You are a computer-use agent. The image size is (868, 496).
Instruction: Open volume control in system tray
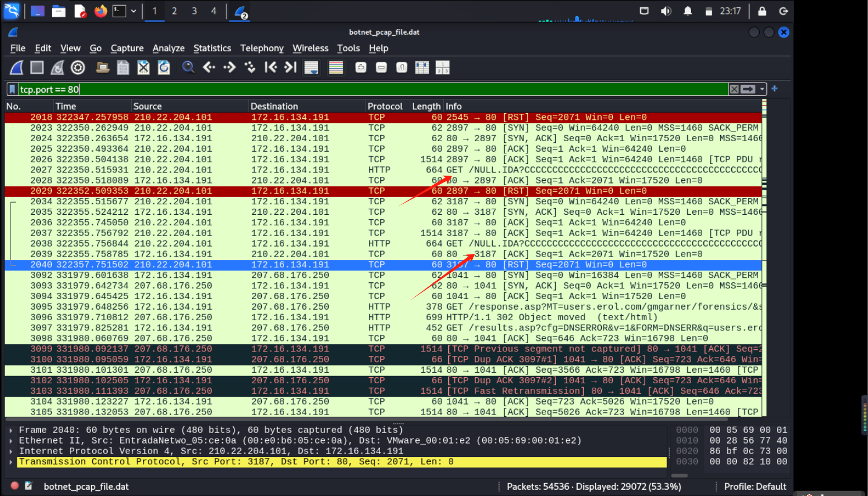[x=666, y=11]
